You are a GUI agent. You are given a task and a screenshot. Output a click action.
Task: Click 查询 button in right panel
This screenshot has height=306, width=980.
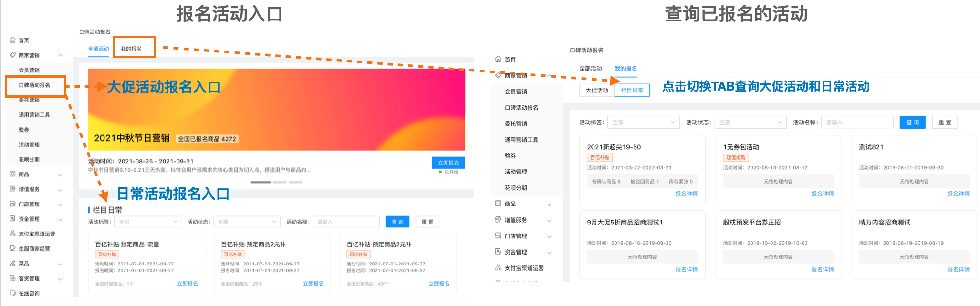pos(913,122)
